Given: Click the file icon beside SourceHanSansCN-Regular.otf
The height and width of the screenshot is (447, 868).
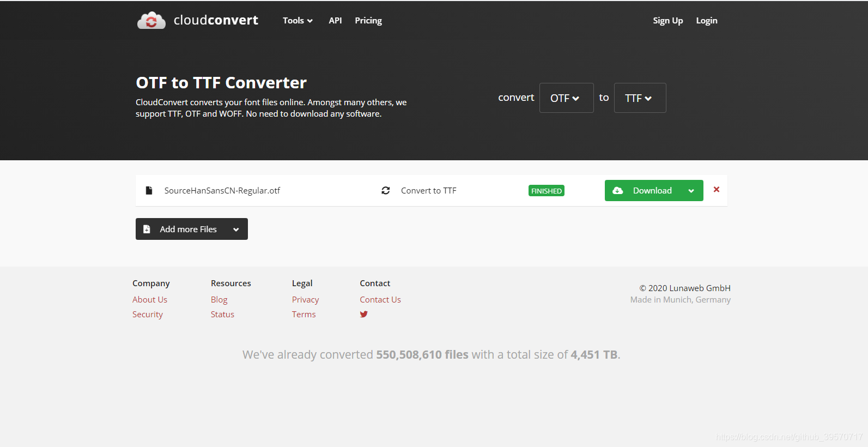Looking at the screenshot, I should pyautogui.click(x=149, y=190).
